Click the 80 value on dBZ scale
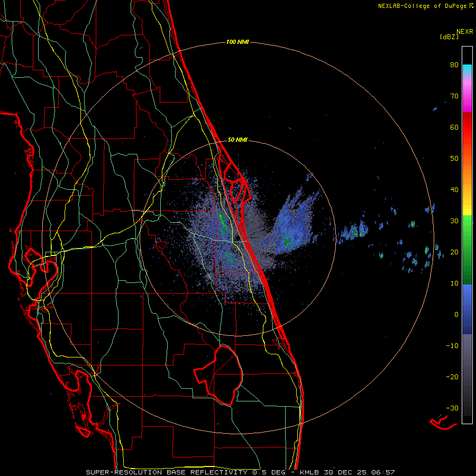The image size is (476, 476). (x=454, y=65)
